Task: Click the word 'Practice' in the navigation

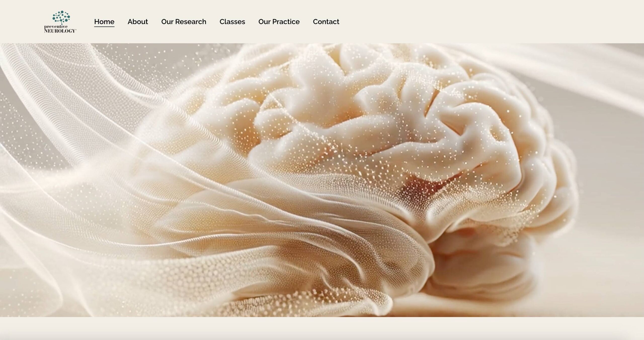Action: tap(286, 22)
